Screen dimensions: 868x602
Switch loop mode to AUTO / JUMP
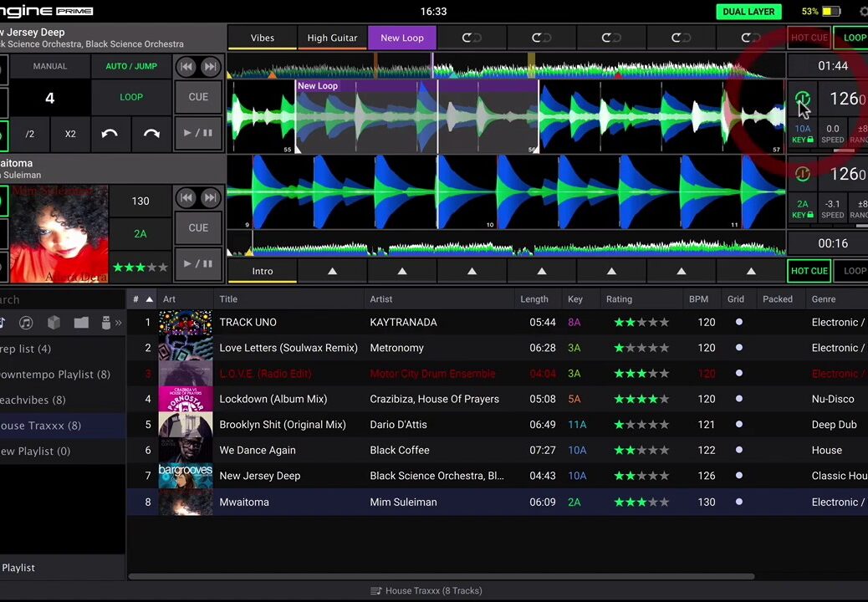coord(131,66)
